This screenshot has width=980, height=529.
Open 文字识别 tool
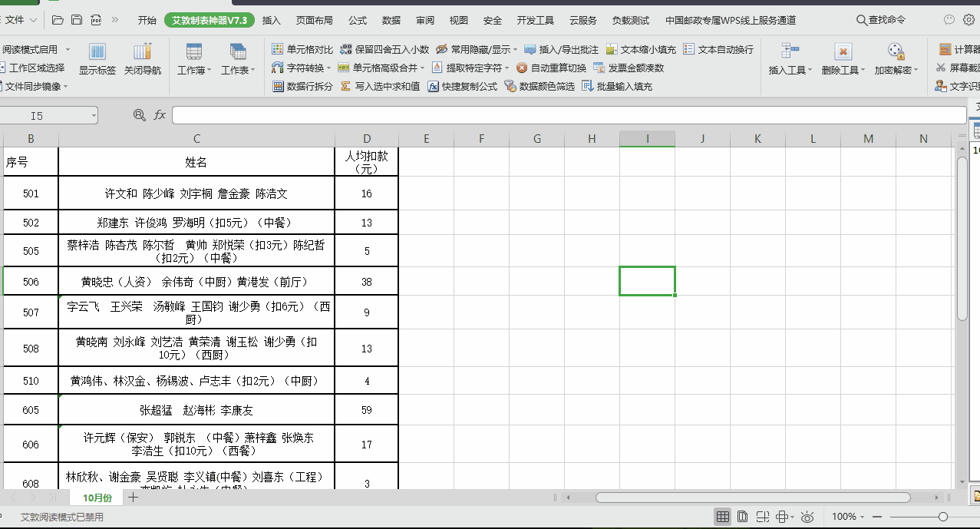tap(958, 86)
